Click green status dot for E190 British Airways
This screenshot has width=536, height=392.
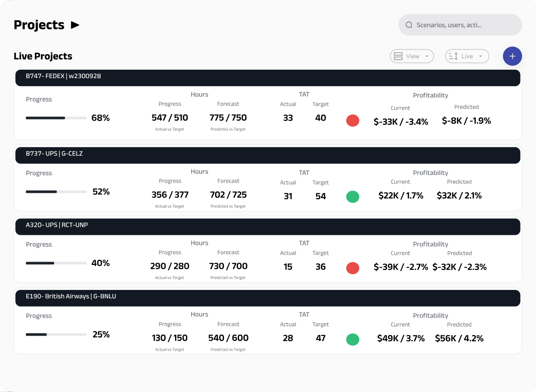pos(352,339)
